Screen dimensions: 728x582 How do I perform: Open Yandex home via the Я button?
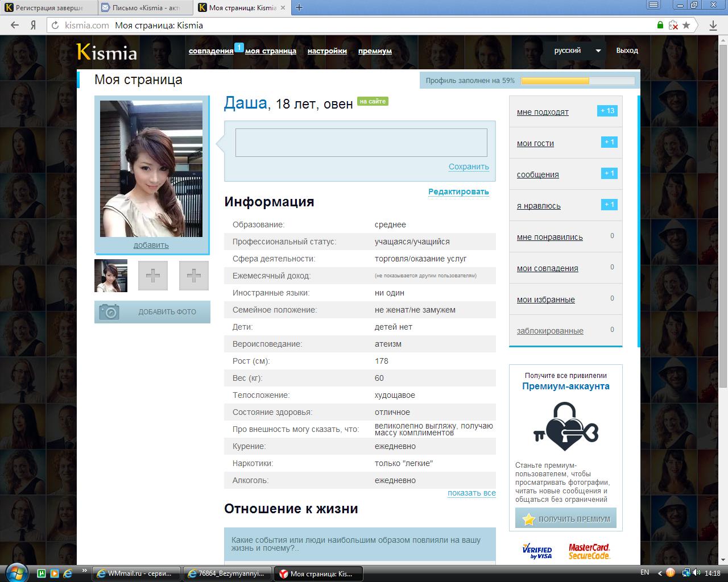(x=34, y=25)
